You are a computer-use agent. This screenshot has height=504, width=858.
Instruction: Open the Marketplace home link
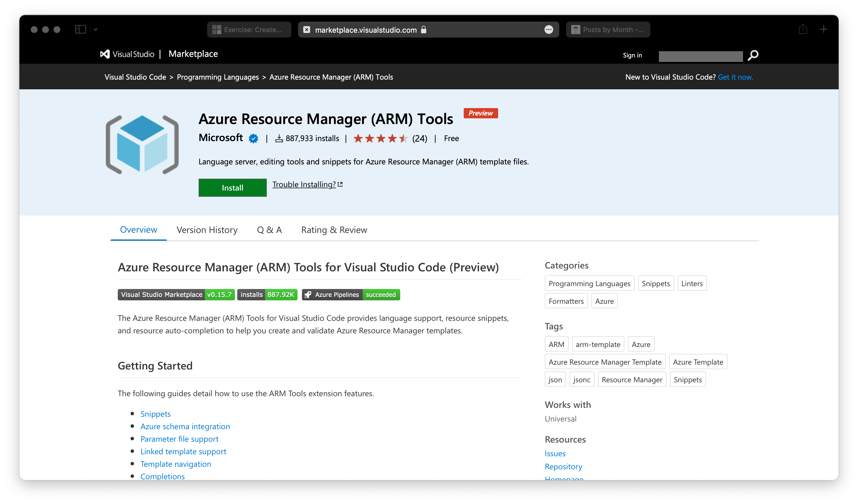tap(193, 54)
